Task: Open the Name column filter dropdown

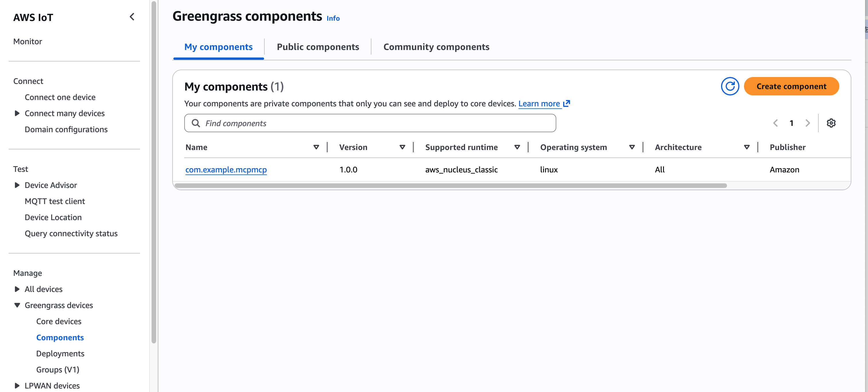Action: 316,147
